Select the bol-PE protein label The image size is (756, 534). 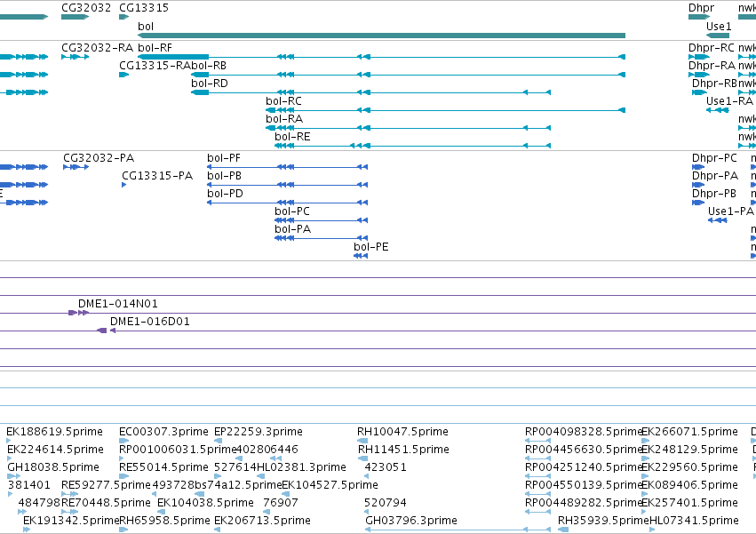point(370,247)
